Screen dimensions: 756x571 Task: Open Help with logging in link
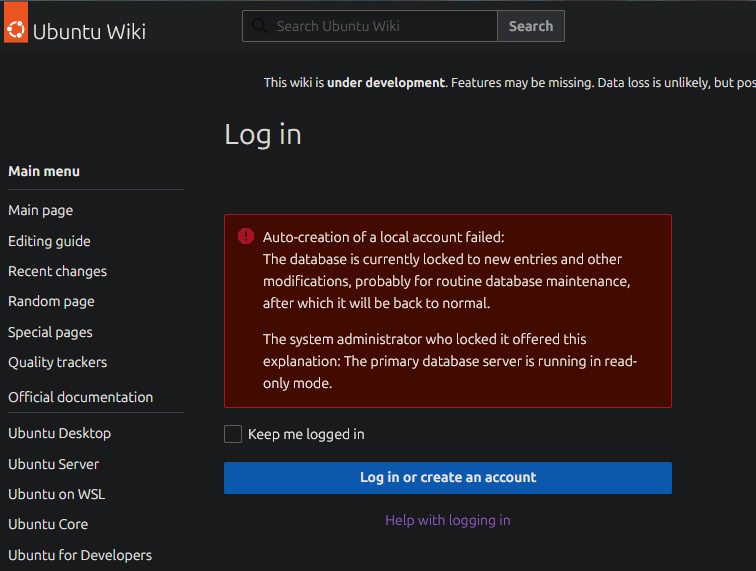[448, 520]
